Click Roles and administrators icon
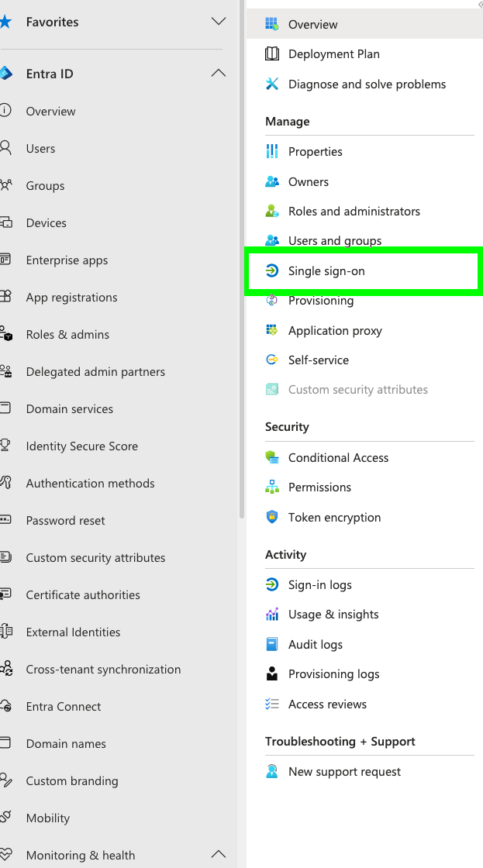Viewport: 483px width, 868px height. 271,211
